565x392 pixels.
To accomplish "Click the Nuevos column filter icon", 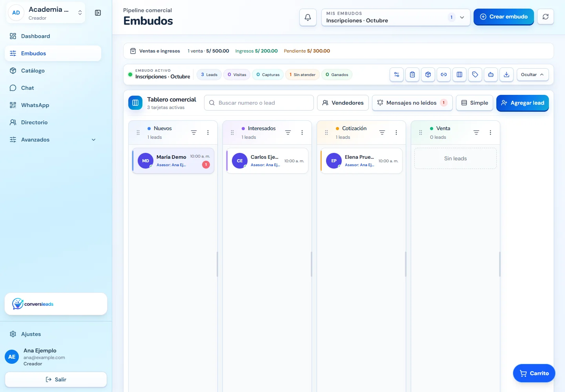I will (x=194, y=132).
